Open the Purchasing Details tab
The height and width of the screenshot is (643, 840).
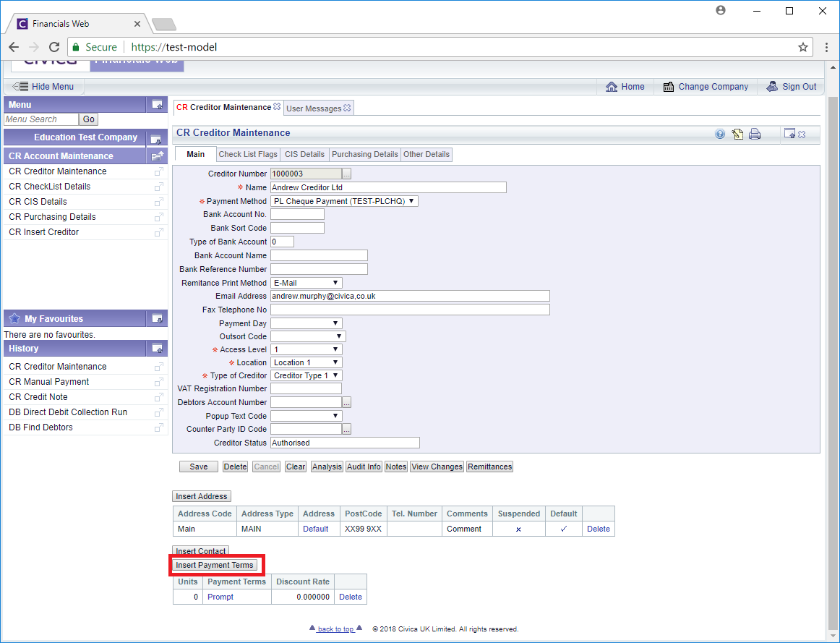[x=365, y=154]
